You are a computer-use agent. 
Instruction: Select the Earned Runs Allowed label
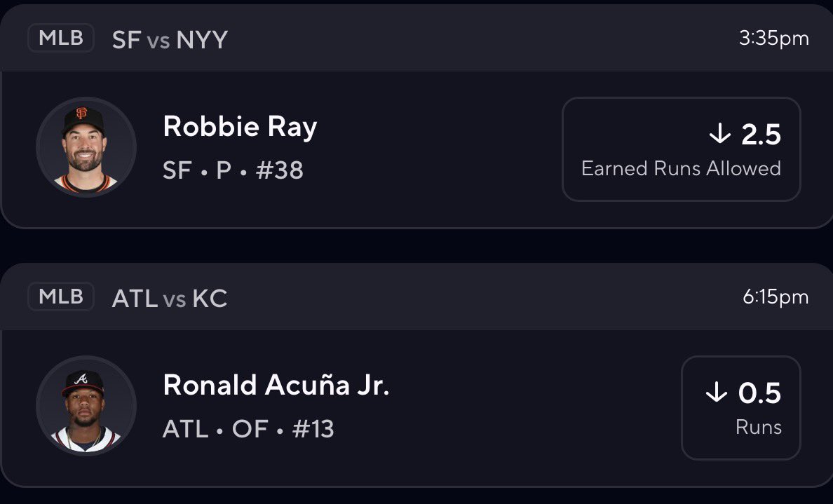681,168
